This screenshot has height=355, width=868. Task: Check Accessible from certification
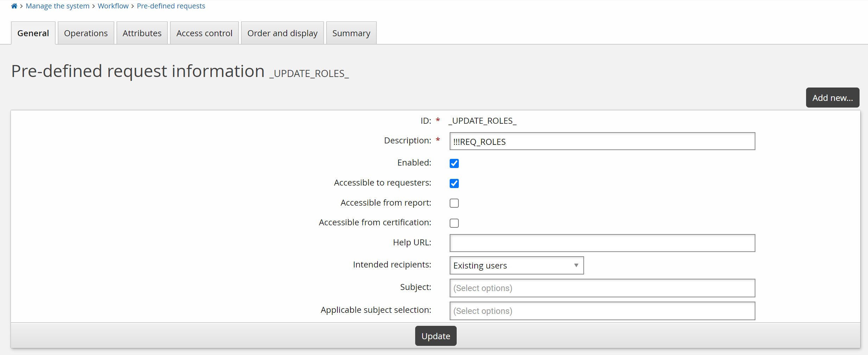tap(454, 223)
